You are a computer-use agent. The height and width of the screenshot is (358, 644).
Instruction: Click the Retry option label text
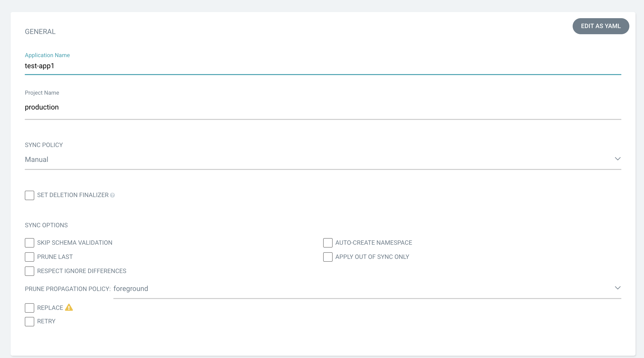[x=46, y=321]
